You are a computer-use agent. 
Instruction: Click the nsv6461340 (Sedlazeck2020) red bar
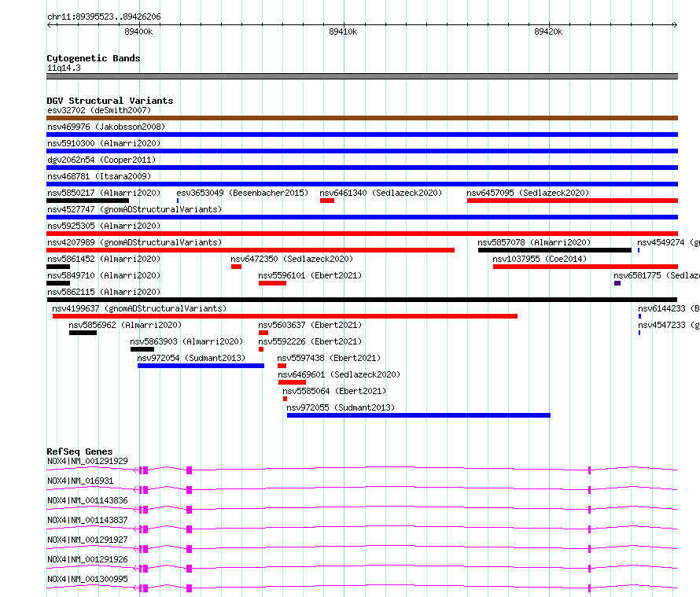327,201
